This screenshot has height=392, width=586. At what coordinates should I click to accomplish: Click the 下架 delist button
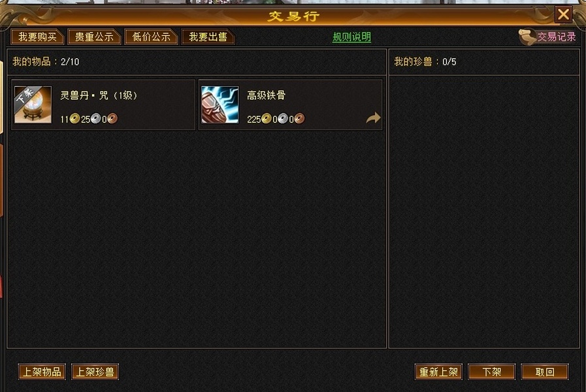492,372
